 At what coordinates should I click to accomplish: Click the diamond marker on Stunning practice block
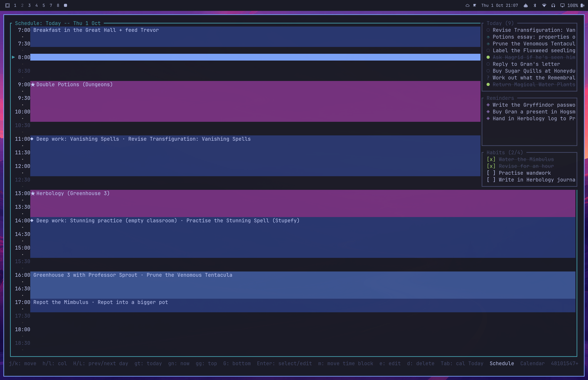(x=32, y=221)
